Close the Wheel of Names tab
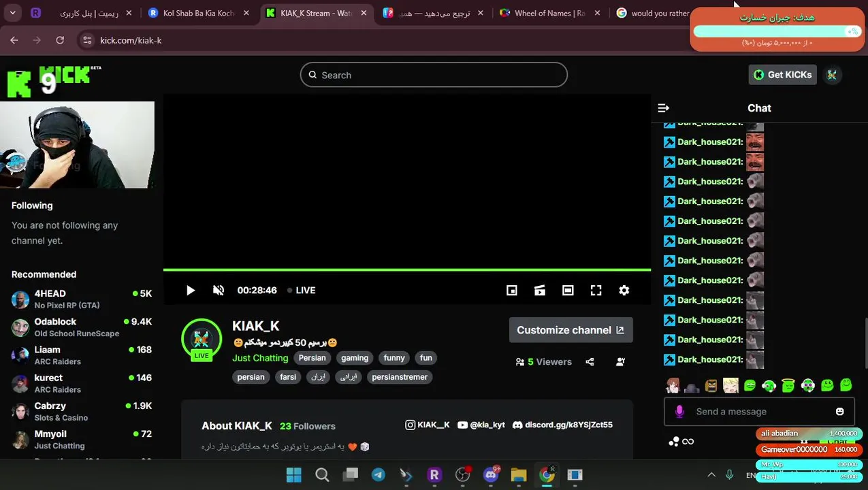 (597, 13)
